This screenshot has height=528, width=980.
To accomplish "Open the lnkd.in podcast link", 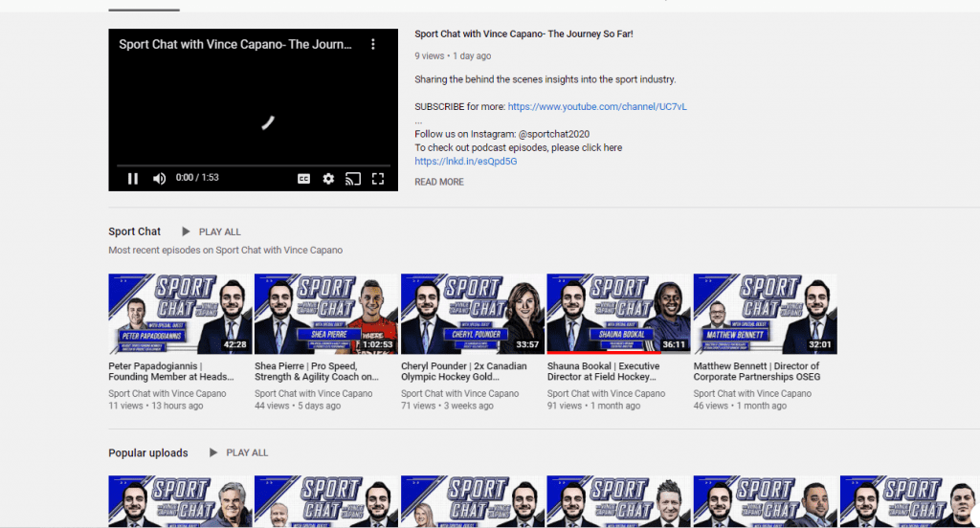I will point(466,162).
